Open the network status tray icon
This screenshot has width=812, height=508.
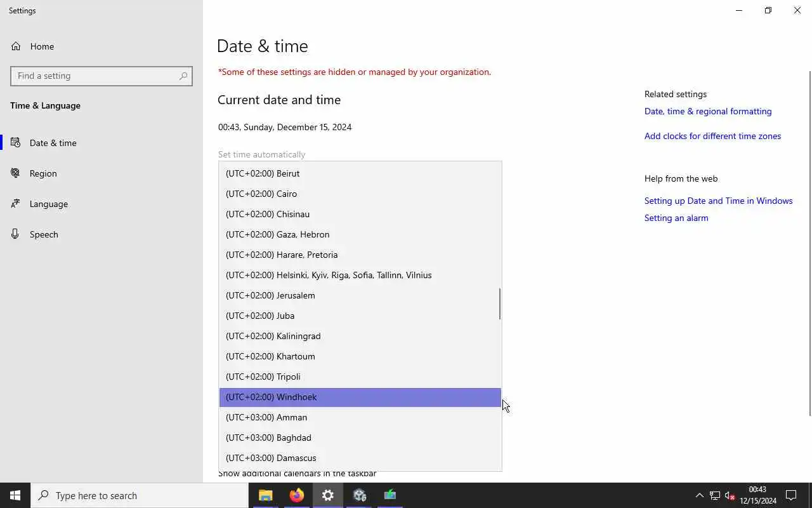point(715,495)
